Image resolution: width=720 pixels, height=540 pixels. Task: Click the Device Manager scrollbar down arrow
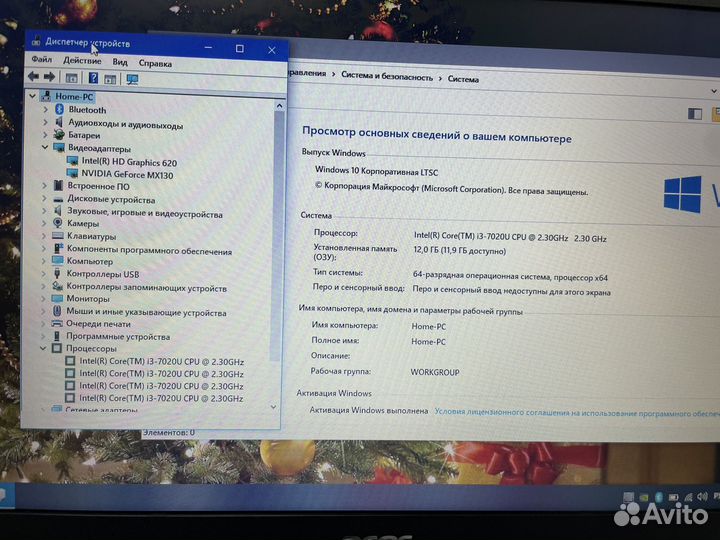(273, 407)
